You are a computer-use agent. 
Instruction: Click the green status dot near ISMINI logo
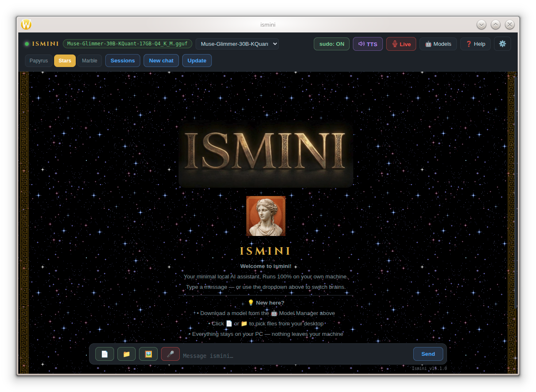click(x=27, y=44)
